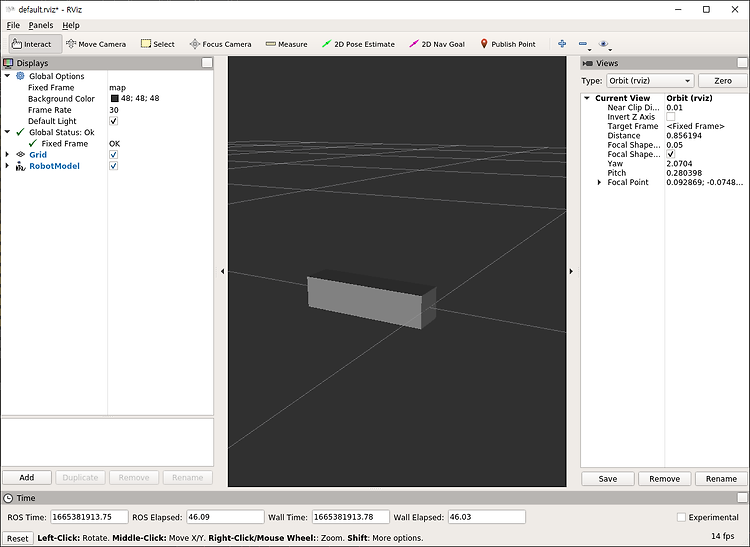The height and width of the screenshot is (547, 750).
Task: Click the RobotModel display icon
Action: pyautogui.click(x=20, y=166)
